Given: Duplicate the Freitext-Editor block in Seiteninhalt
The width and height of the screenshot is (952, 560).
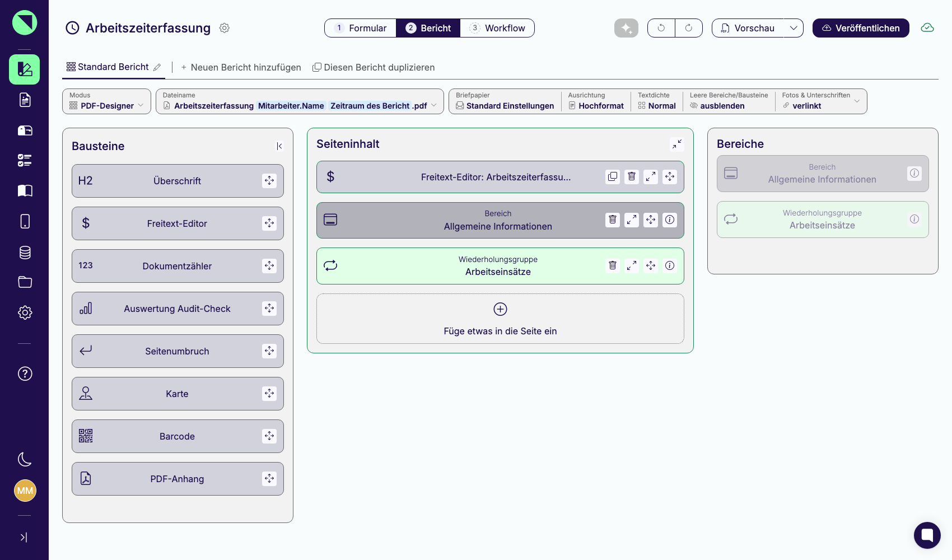Looking at the screenshot, I should coord(613,177).
